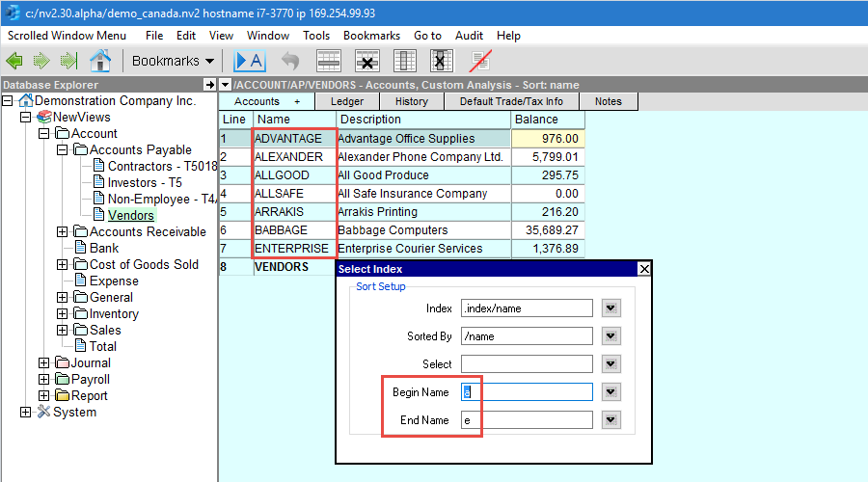Click the insert column icon
Image resolution: width=868 pixels, height=482 pixels.
tap(405, 61)
